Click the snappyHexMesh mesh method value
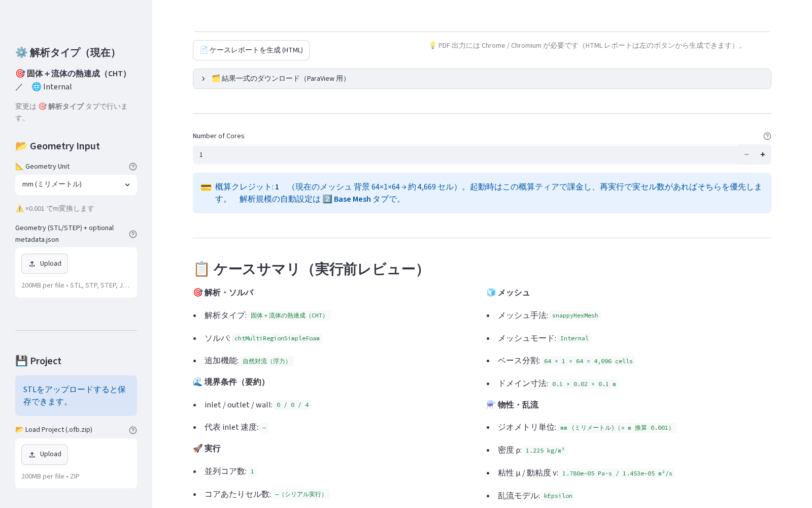This screenshot has height=508, width=812. pos(575,315)
